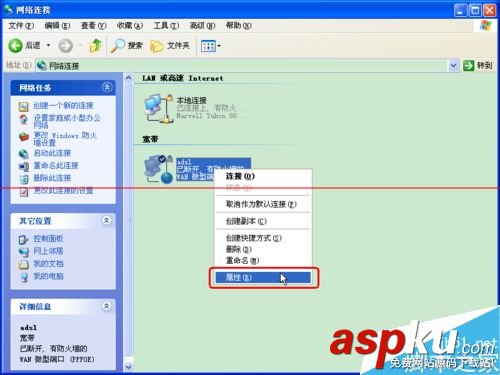Choose 属性(R) in context menu
Screen dimensions: 500x375
click(x=263, y=277)
